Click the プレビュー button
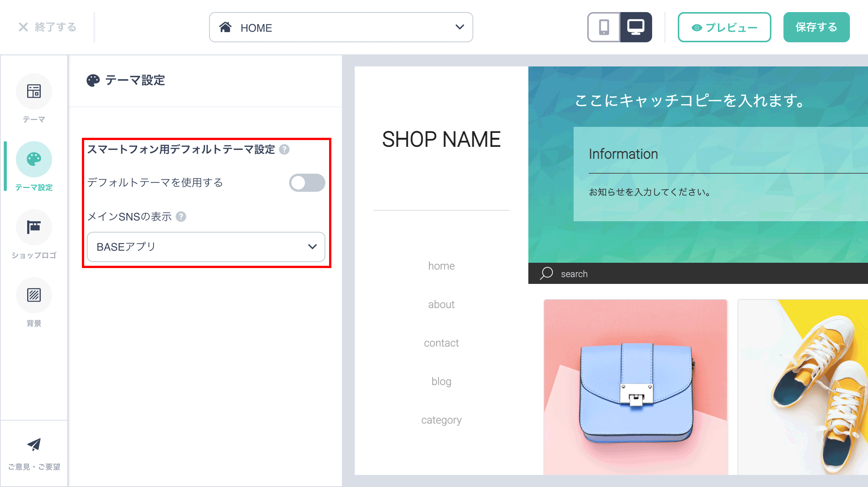The image size is (868, 487). tap(724, 27)
